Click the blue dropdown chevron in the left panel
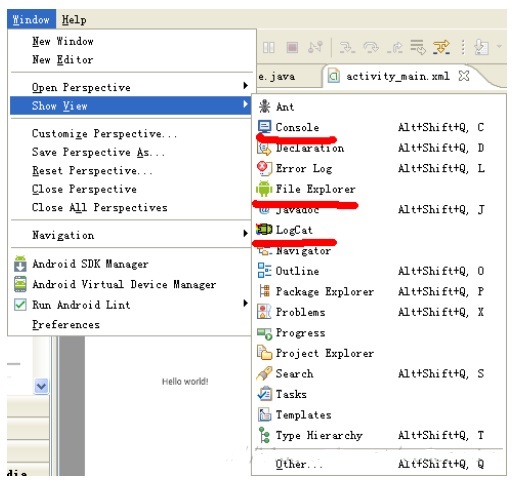The width and height of the screenshot is (531, 484). tap(41, 386)
